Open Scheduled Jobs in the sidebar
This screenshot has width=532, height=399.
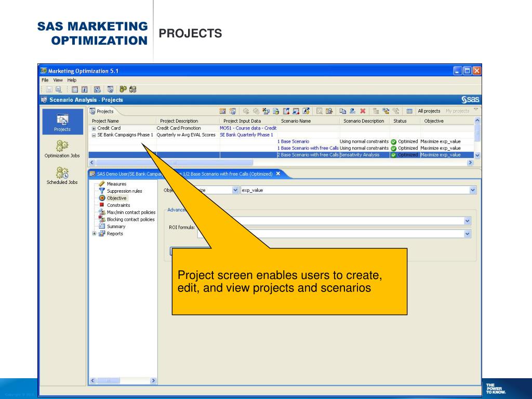click(62, 176)
